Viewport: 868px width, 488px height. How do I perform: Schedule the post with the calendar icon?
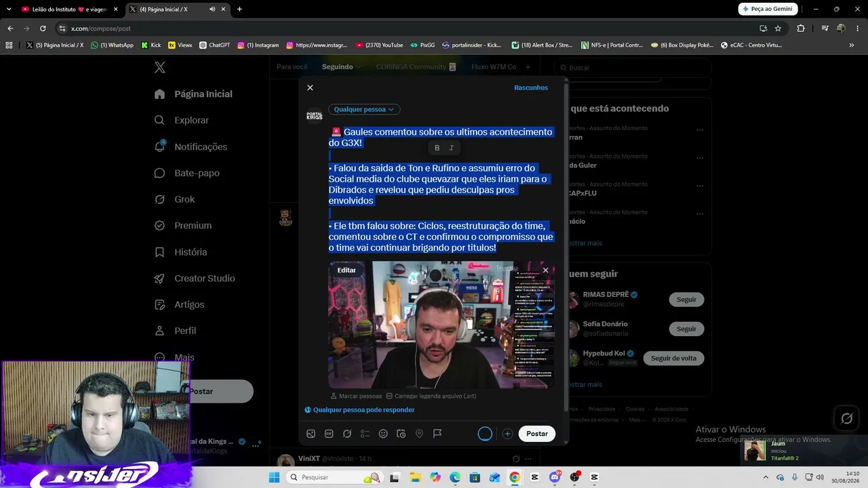tap(401, 434)
